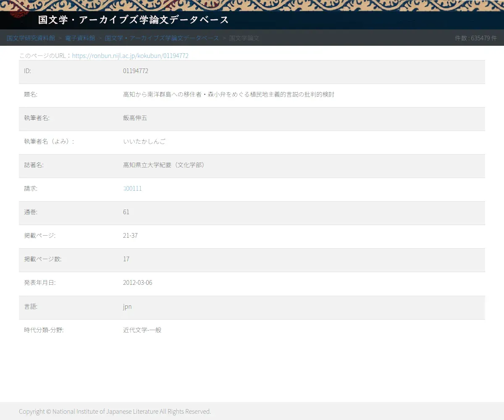The height and width of the screenshot is (420, 504).
Task: Click the 国文学論文 breadcrumb text
Action: (244, 38)
